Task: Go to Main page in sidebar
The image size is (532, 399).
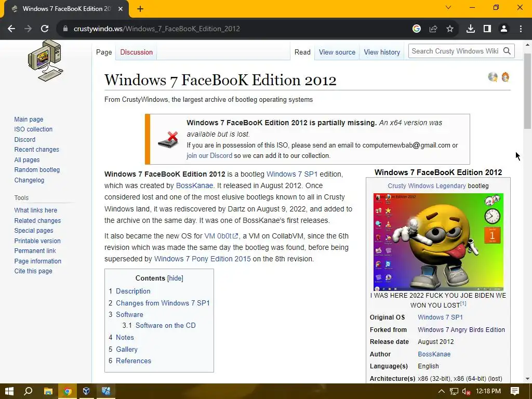Action: pos(29,119)
